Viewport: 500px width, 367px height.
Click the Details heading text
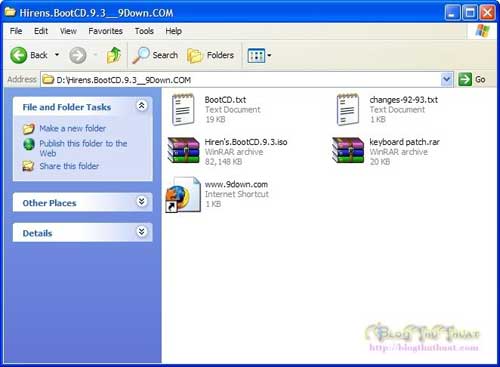coord(37,233)
